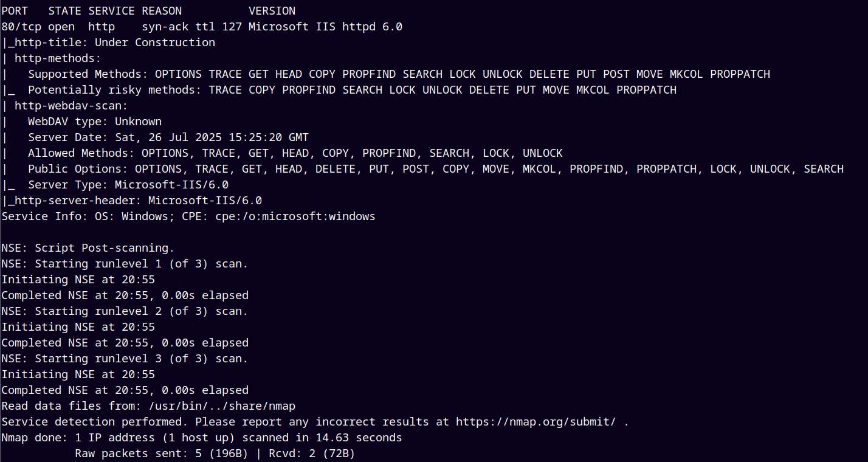Click the 'syn-ack ttl 127' reason text
This screenshot has width=868, height=462.
point(192,27)
